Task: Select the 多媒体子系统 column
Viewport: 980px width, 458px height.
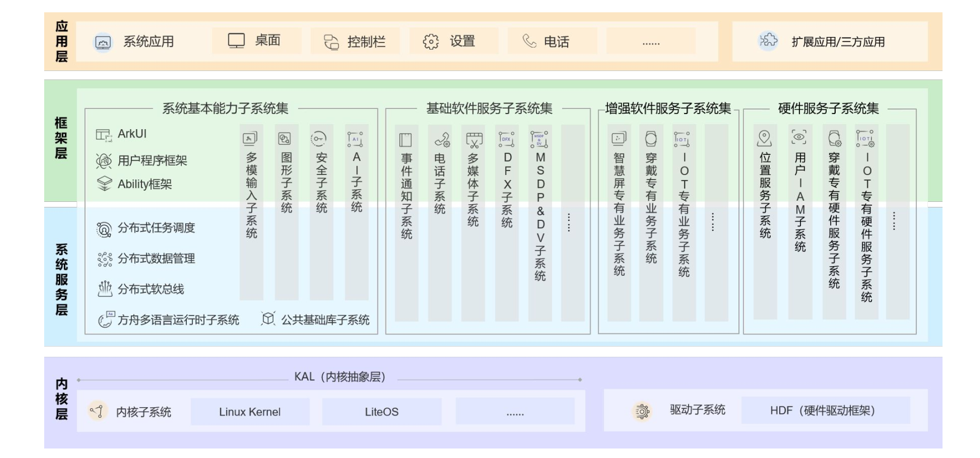Action: coord(473,223)
